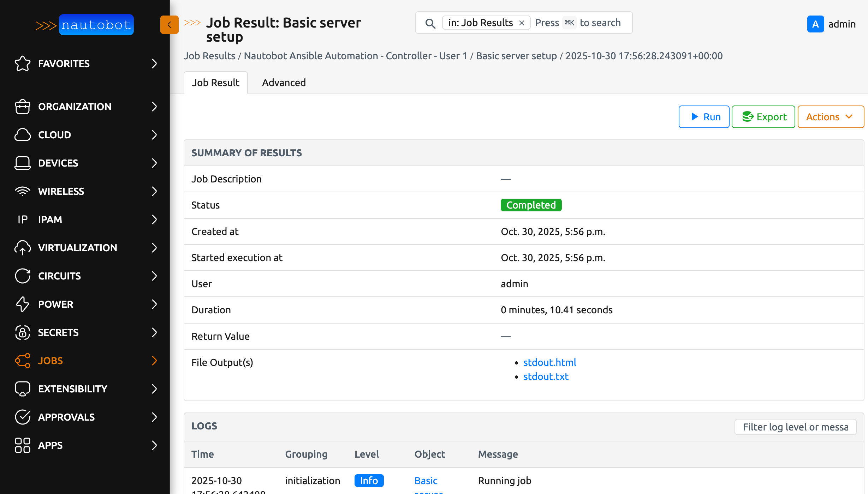Remove the 'in: Job Results' search filter
The width and height of the screenshot is (868, 494).
(x=522, y=23)
